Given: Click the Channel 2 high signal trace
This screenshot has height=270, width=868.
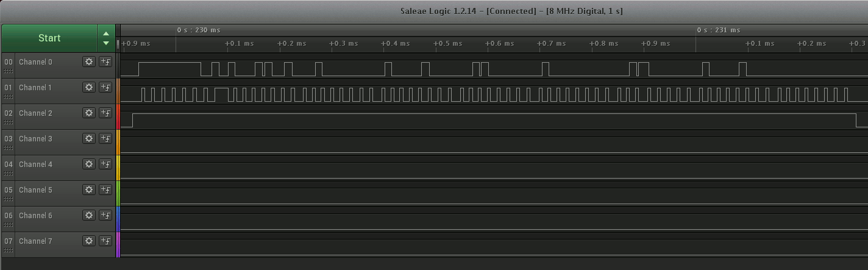Looking at the screenshot, I should tap(494, 120).
